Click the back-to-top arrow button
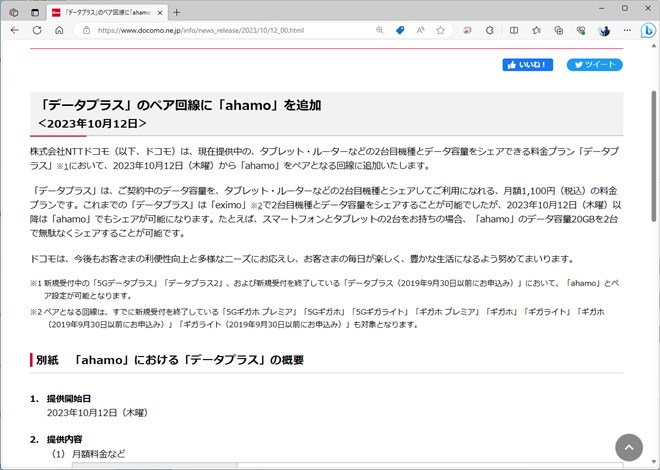660x470 pixels. click(629, 448)
